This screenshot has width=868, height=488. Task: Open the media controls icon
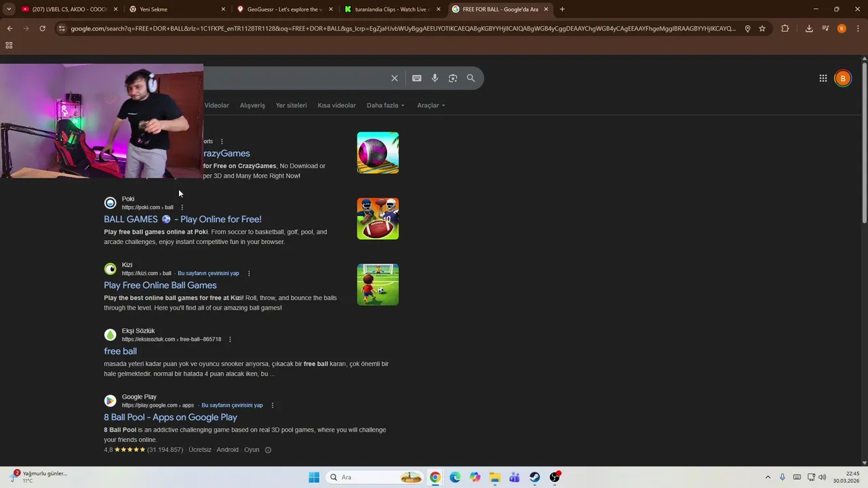[825, 28]
